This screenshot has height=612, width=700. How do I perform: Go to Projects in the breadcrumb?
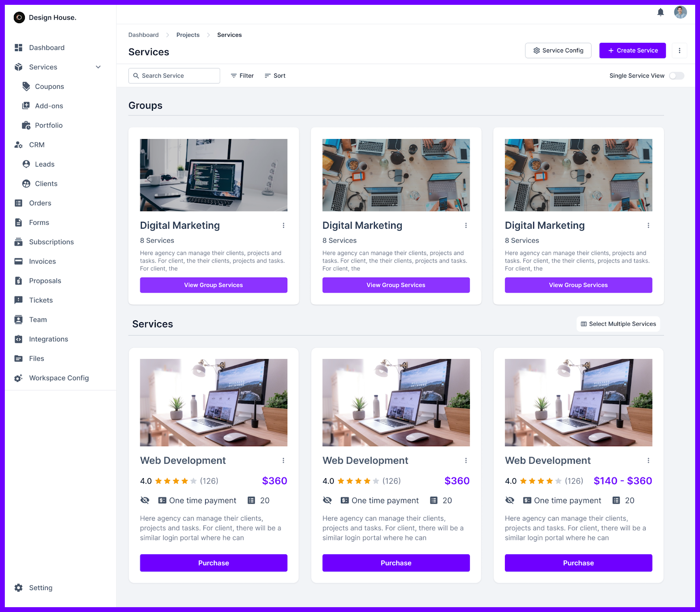coord(188,35)
